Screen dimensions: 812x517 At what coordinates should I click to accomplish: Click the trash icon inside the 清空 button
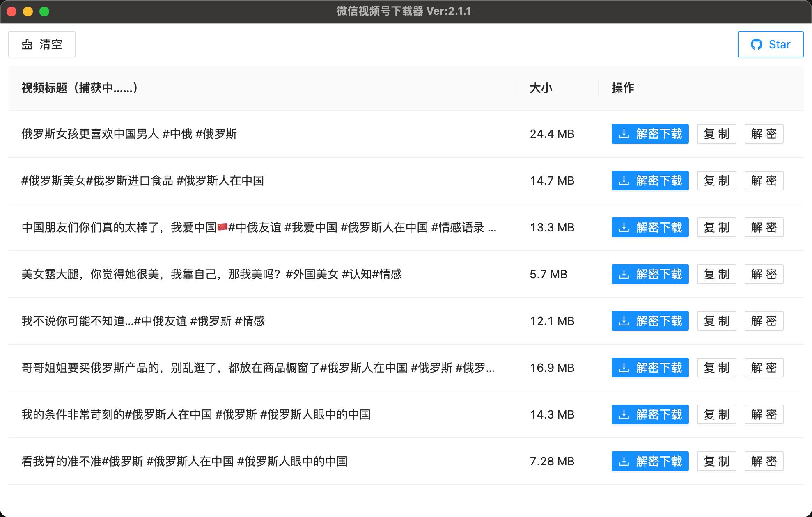[x=26, y=44]
